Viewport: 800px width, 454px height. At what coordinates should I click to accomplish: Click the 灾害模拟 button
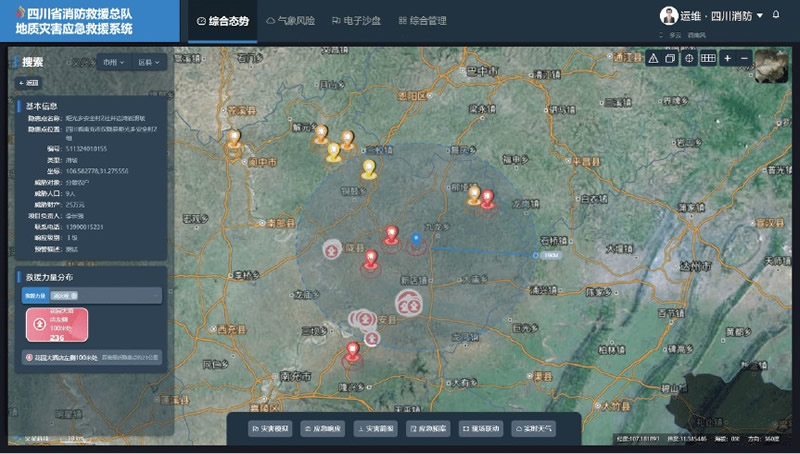tap(270, 428)
